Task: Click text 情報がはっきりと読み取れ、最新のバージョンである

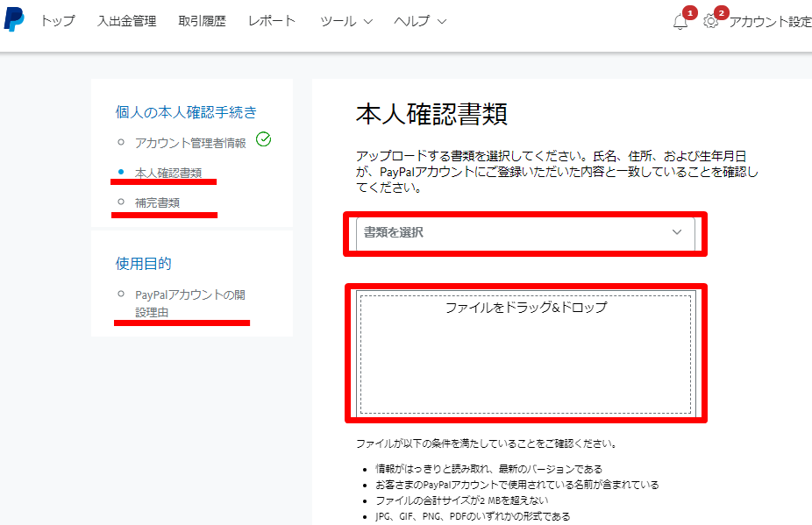Action: (488, 469)
